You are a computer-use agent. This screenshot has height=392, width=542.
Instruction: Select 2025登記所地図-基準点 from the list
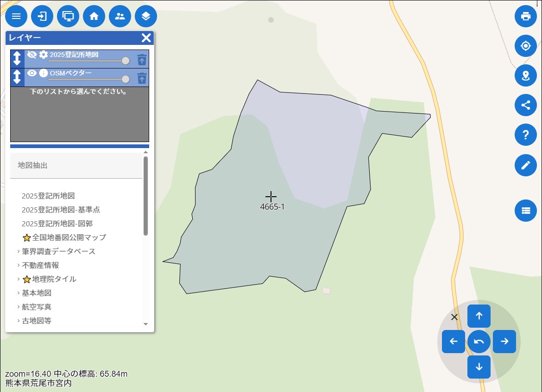(x=61, y=210)
